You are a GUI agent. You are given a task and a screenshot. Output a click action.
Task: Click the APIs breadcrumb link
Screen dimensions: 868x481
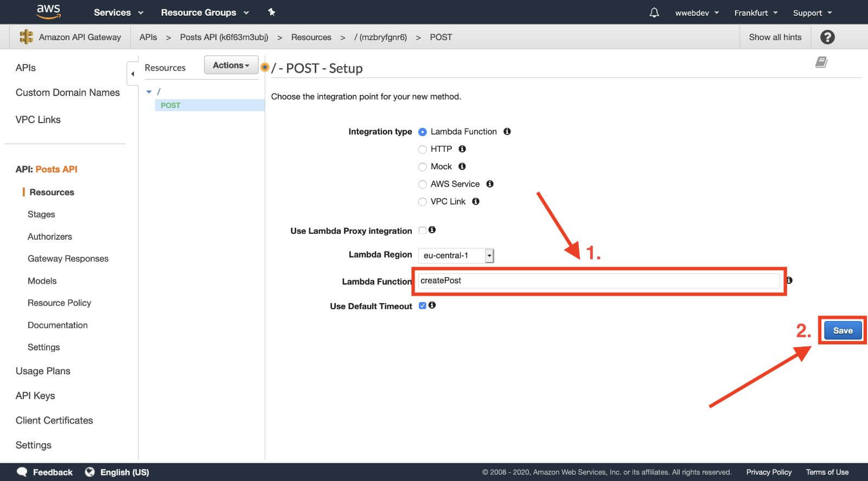pyautogui.click(x=148, y=37)
